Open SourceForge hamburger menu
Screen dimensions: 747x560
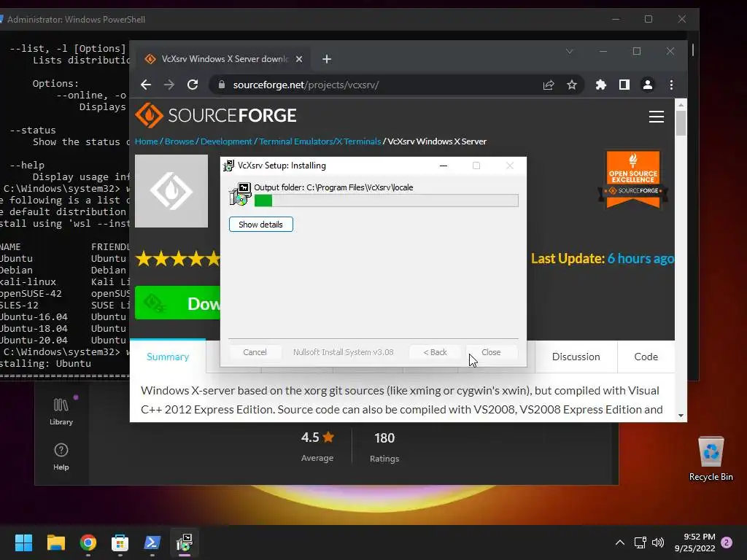pos(657,117)
